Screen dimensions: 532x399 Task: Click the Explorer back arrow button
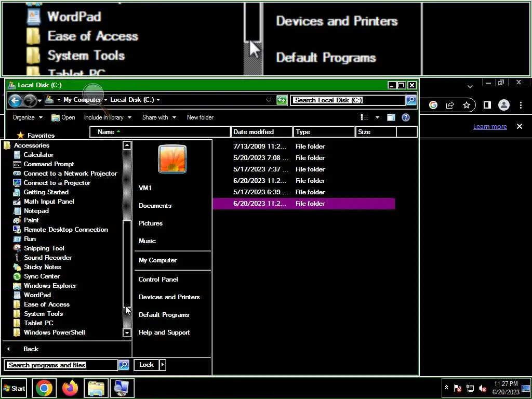pos(15,100)
